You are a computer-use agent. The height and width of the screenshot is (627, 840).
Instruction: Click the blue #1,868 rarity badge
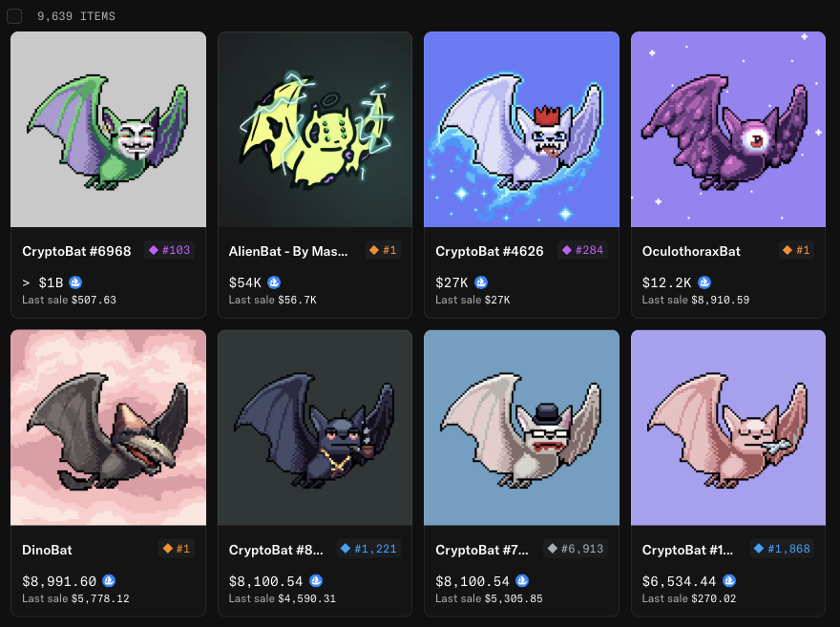pyautogui.click(x=782, y=549)
